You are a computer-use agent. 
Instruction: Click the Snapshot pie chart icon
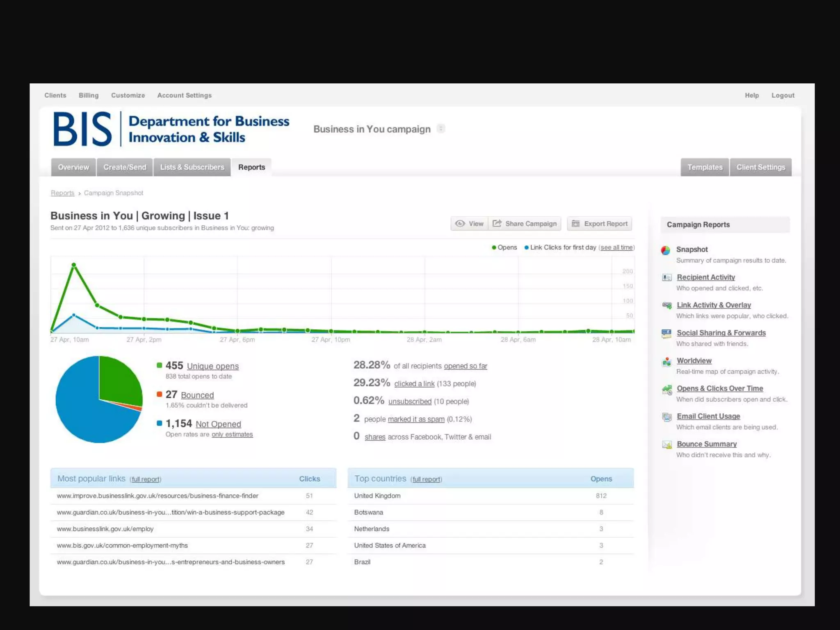click(666, 250)
